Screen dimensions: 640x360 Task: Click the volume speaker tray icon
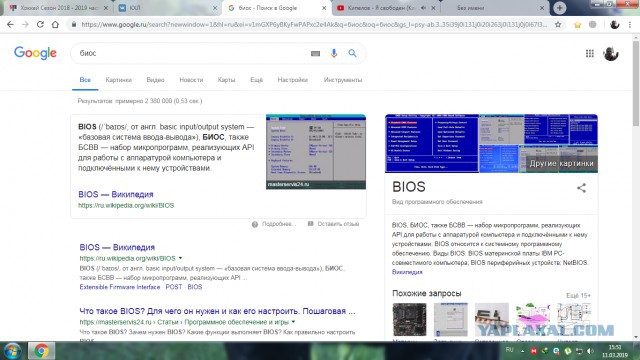(590, 351)
